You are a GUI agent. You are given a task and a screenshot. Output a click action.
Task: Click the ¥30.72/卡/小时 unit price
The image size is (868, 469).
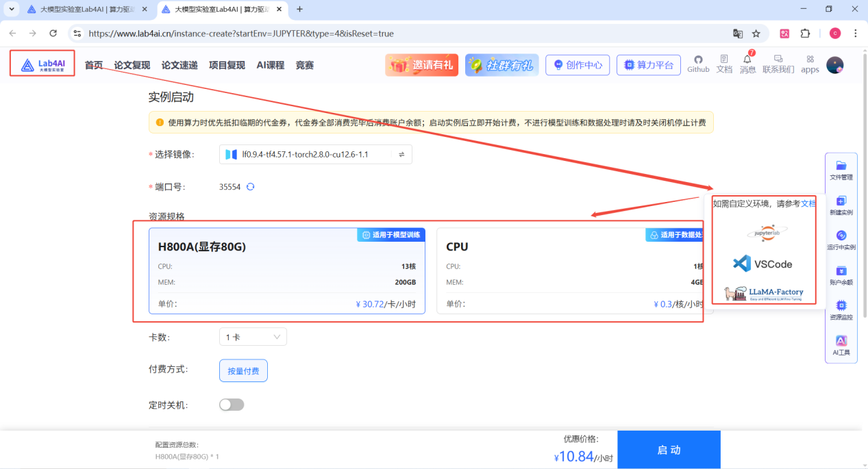tap(386, 304)
